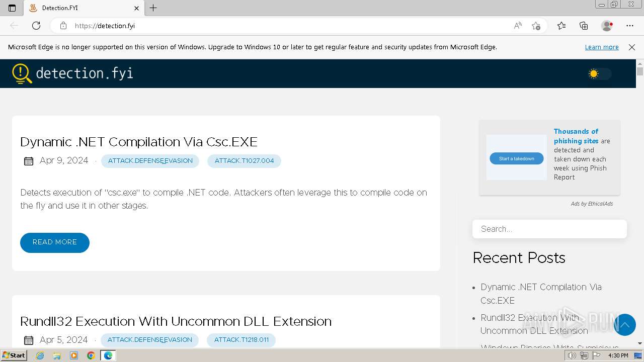The width and height of the screenshot is (644, 362).
Task: Refresh the current page
Action: [x=36, y=26]
